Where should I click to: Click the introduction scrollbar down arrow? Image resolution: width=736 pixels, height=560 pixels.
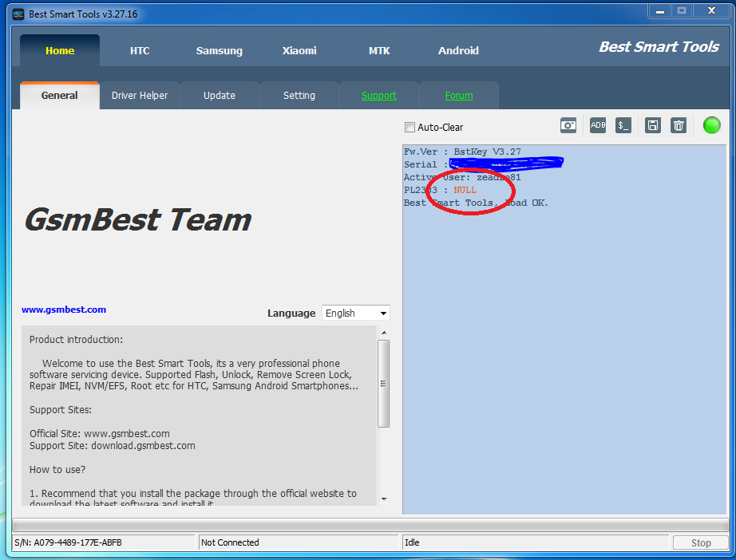pyautogui.click(x=384, y=499)
